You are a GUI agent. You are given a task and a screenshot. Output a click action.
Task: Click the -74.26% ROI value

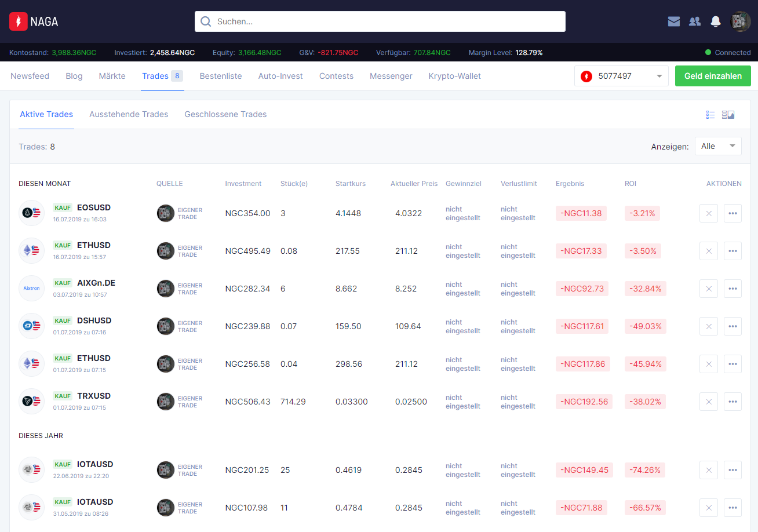[x=645, y=470]
